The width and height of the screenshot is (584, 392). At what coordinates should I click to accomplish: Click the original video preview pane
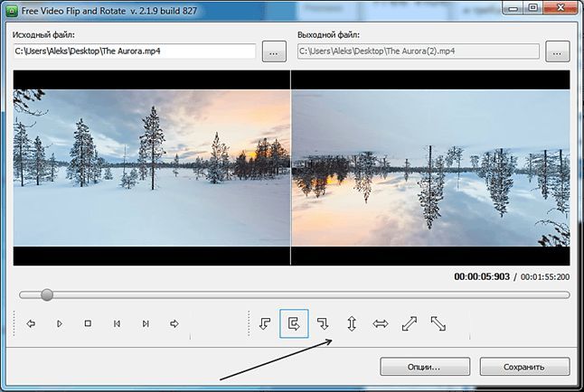(152, 167)
